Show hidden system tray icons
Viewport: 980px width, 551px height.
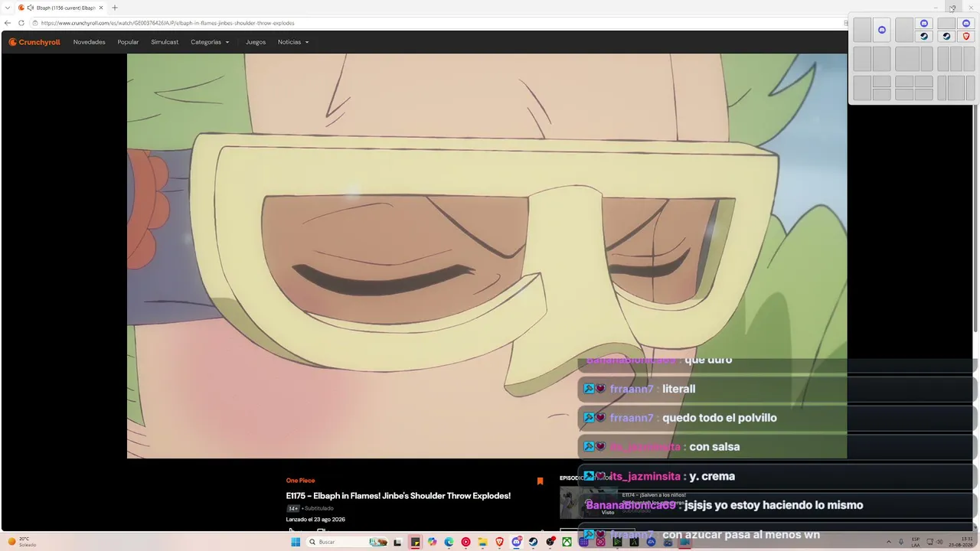click(x=889, y=542)
